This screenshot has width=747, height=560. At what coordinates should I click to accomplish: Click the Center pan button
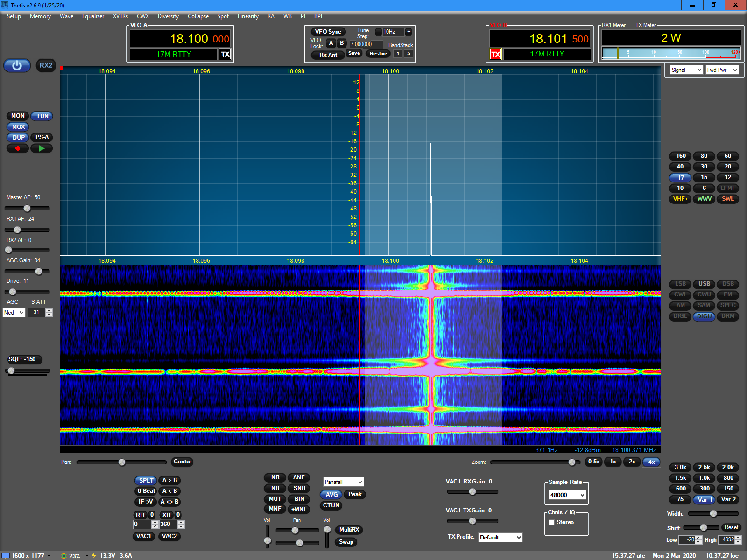point(182,462)
